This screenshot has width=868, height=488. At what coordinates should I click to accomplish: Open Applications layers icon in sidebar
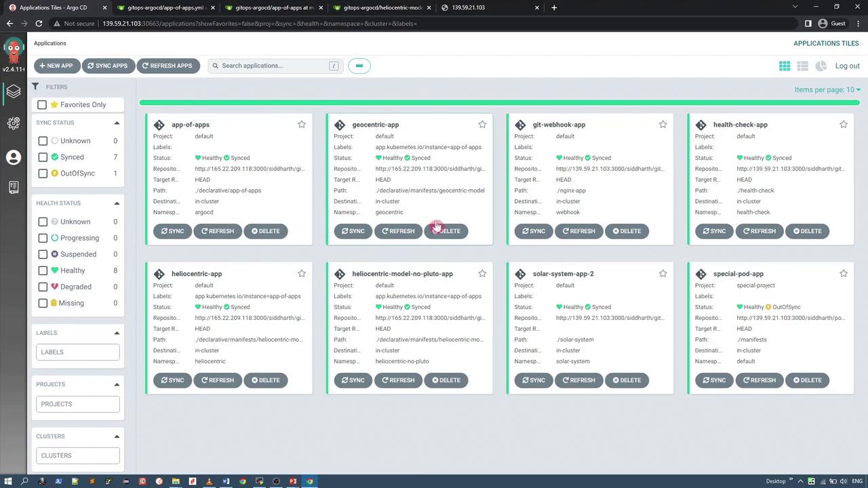point(14,91)
